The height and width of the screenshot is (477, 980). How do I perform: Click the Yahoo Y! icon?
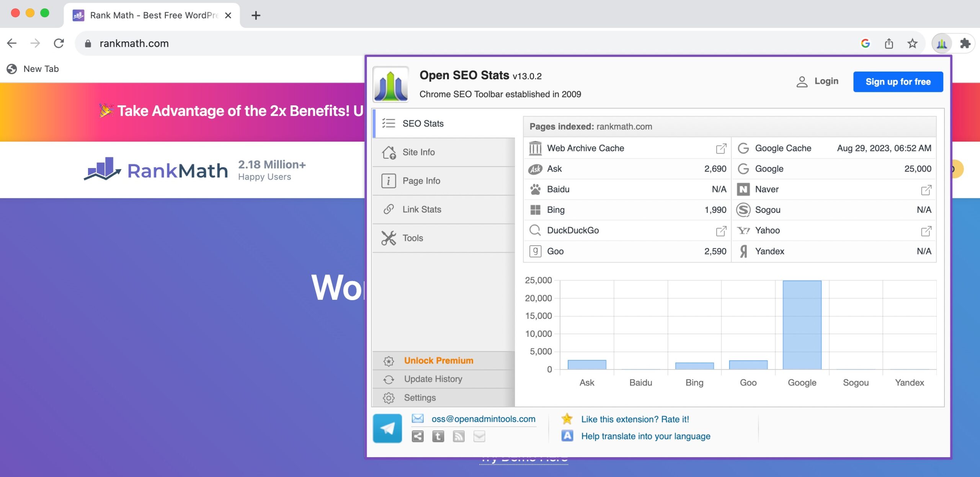pyautogui.click(x=743, y=230)
